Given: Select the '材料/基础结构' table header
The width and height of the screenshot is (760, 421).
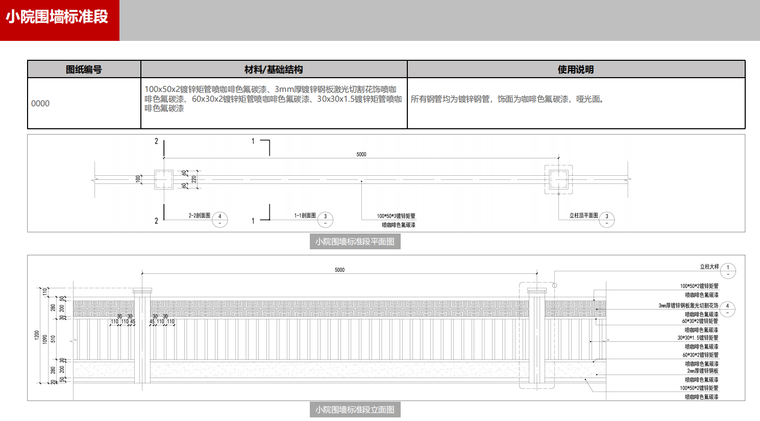Looking at the screenshot, I should tap(274, 69).
